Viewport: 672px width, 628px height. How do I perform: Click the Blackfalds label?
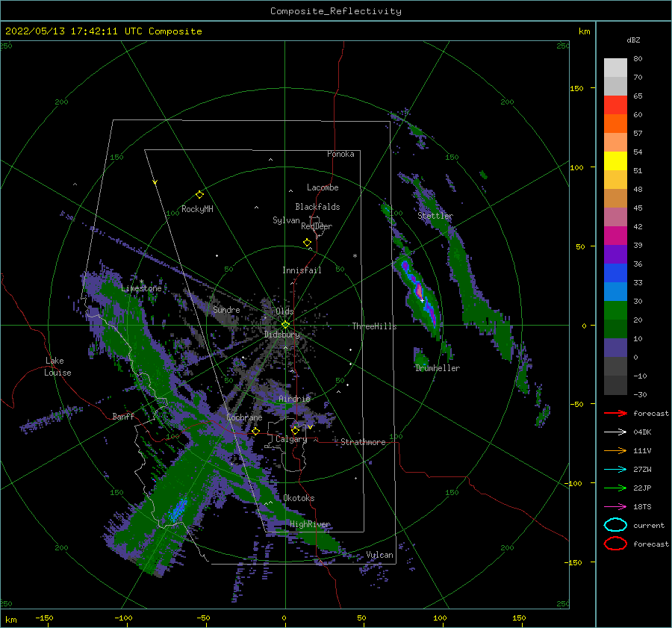(317, 207)
